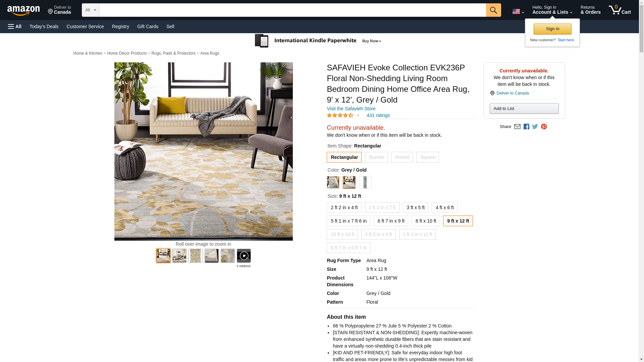
Task: Click the search magnifier button
Action: (x=493, y=10)
